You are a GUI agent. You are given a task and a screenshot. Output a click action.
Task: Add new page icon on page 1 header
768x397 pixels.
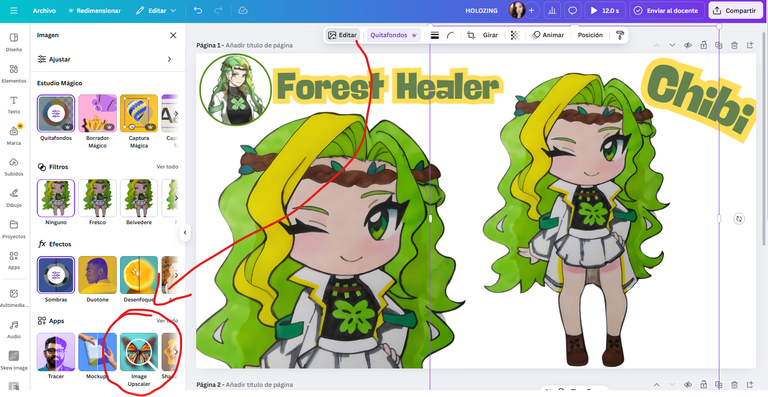[750, 45]
